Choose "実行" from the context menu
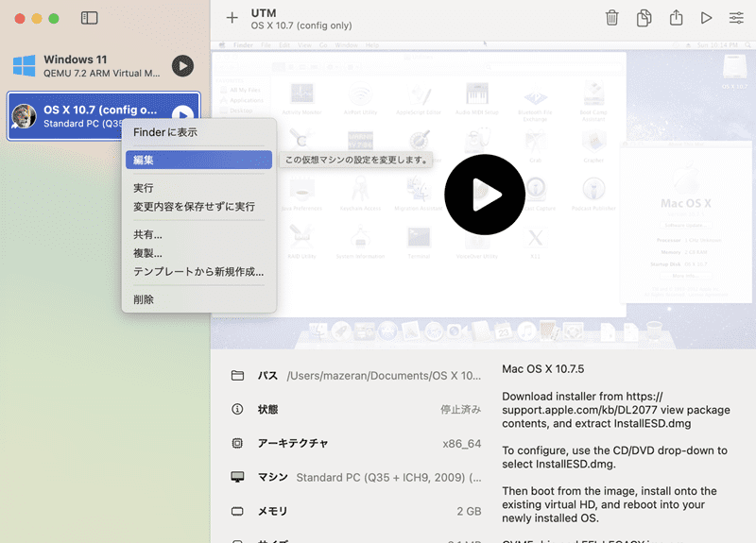This screenshot has height=543, width=756. (x=198, y=188)
